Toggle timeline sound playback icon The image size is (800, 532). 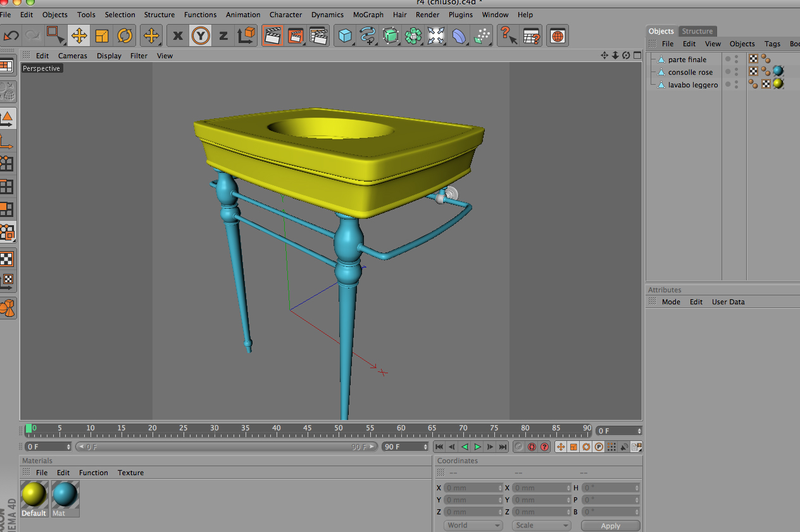pos(624,447)
